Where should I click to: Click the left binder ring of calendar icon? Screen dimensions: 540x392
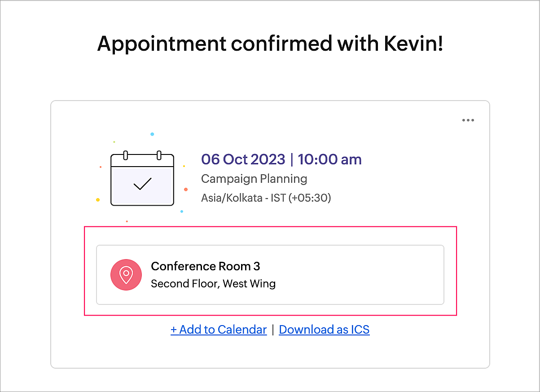click(126, 155)
